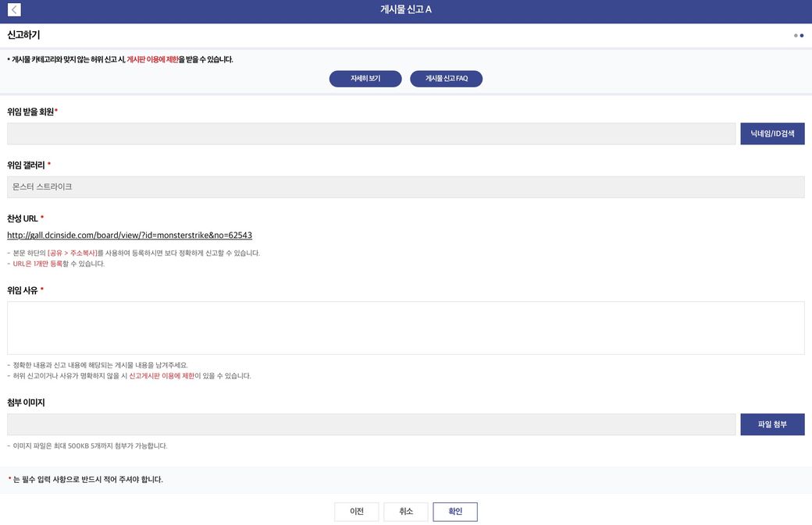
Task: Select the first gray page indicator dot
Action: coord(796,36)
